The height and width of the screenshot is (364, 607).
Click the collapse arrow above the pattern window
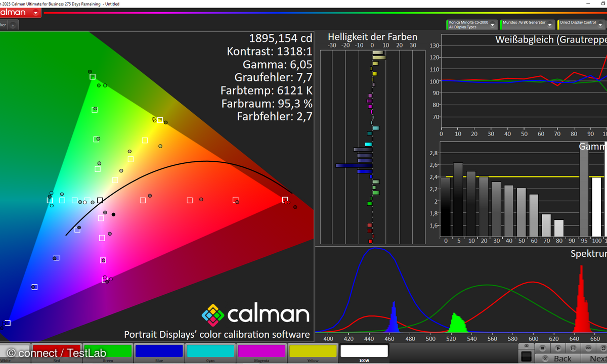pyautogui.click(x=527, y=345)
